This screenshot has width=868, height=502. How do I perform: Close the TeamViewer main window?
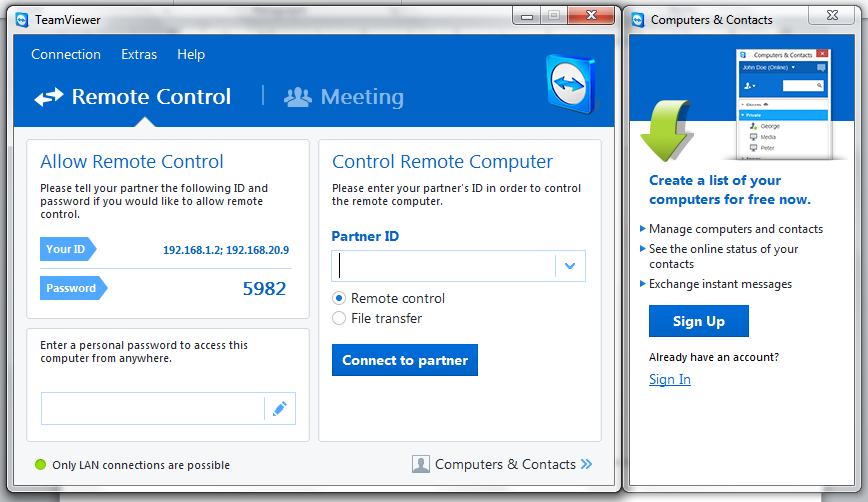click(591, 15)
